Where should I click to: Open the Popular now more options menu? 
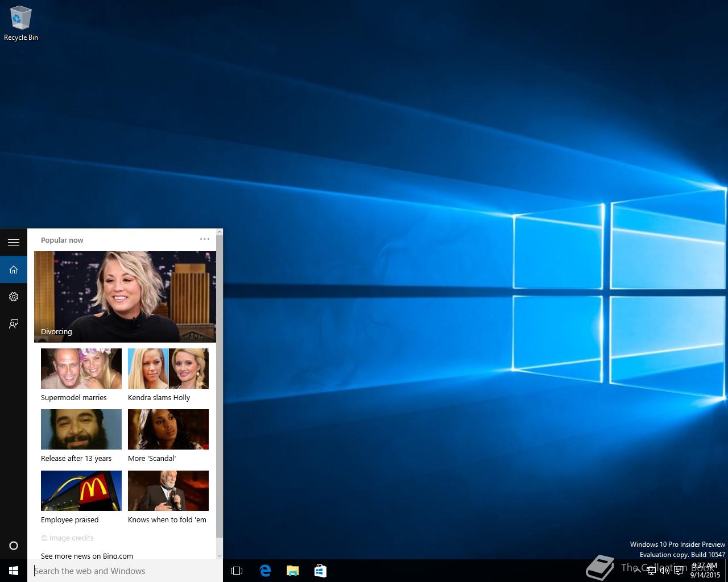click(x=205, y=239)
